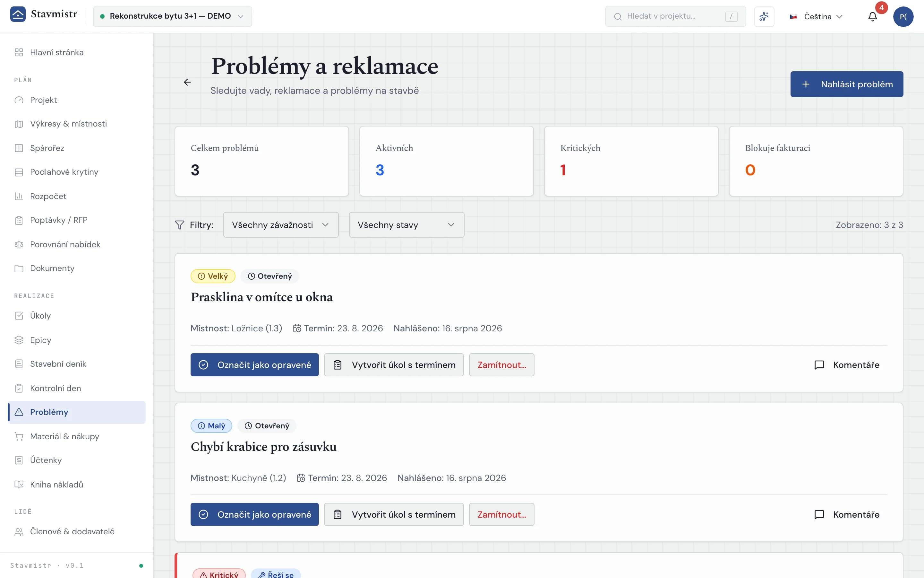The width and height of the screenshot is (924, 578).
Task: Open notifications bell with 4 alerts
Action: 872,16
